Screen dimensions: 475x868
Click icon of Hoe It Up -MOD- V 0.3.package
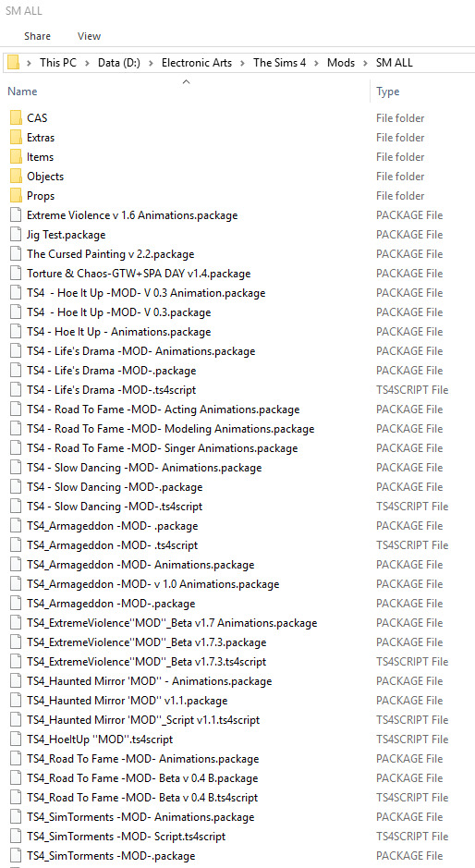tap(16, 312)
